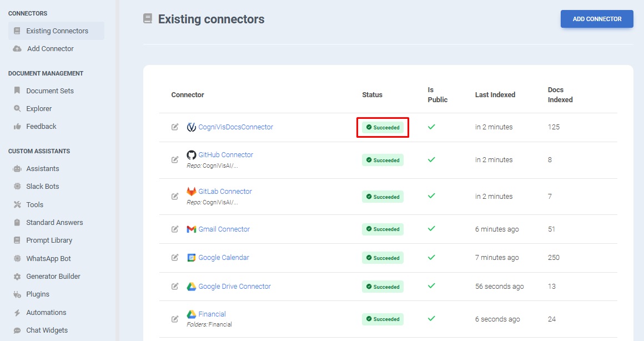Click the '56 seconds ago' cell

click(x=500, y=287)
